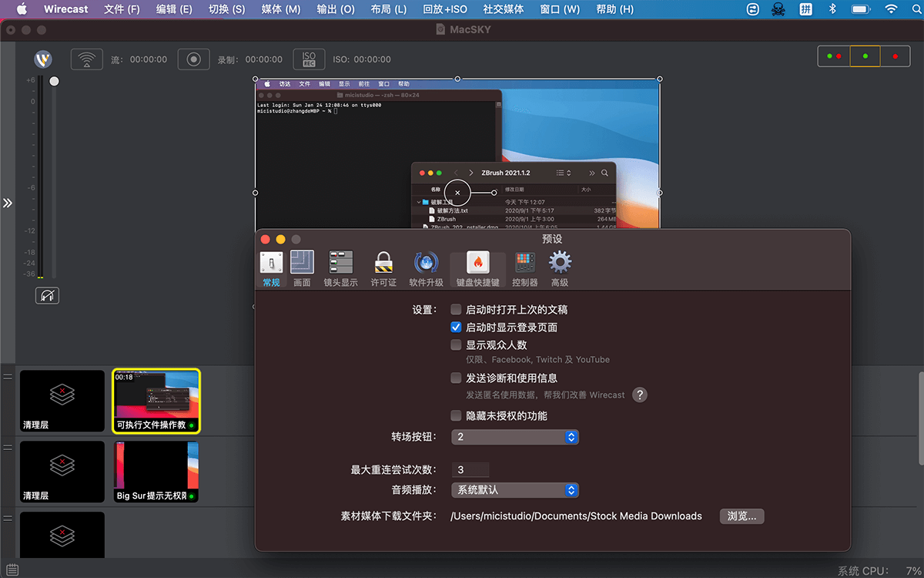
Task: Open the 帮助 (H) menu
Action: (614, 9)
